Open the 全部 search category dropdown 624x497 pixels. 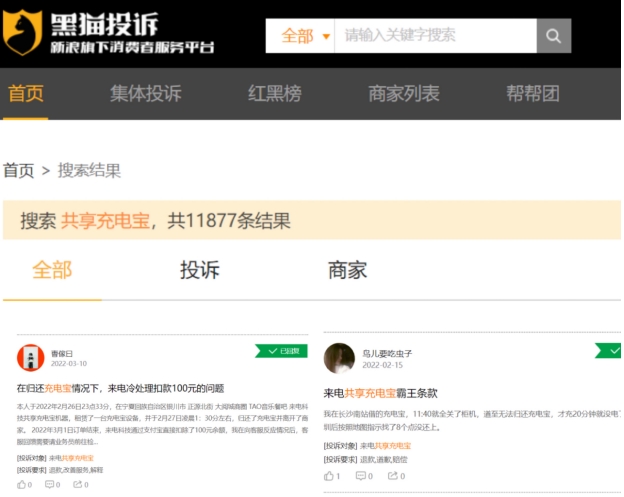(301, 36)
